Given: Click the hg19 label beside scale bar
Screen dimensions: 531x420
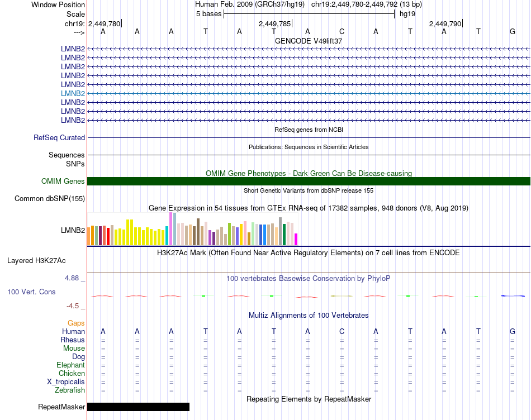Looking at the screenshot, I should coord(407,14).
